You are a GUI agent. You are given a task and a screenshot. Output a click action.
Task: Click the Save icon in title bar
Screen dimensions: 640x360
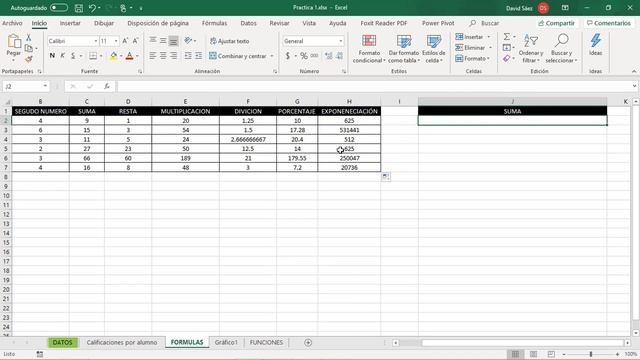79,8
